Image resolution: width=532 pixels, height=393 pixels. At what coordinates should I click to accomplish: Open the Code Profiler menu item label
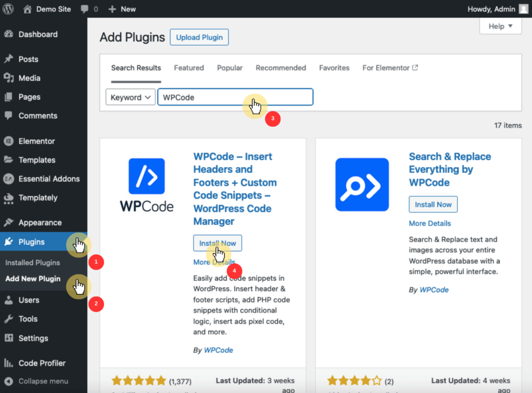click(x=42, y=363)
